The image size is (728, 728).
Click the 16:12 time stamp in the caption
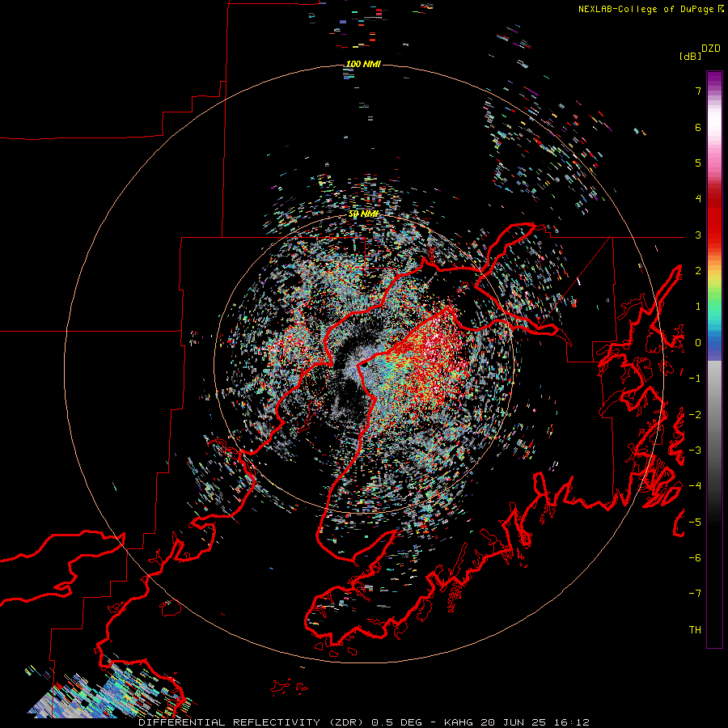click(572, 722)
